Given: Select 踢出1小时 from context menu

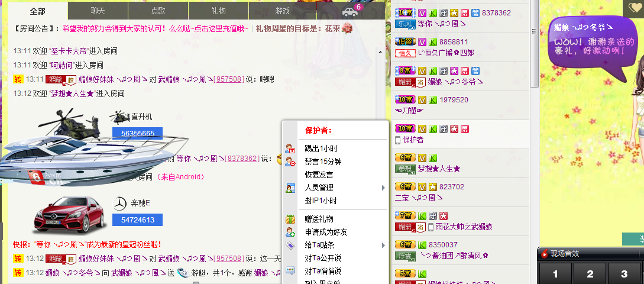Looking at the screenshot, I should pyautogui.click(x=321, y=149).
